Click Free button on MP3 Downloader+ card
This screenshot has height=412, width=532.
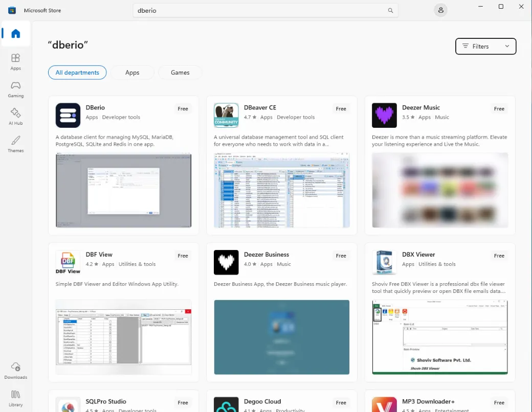pos(499,402)
